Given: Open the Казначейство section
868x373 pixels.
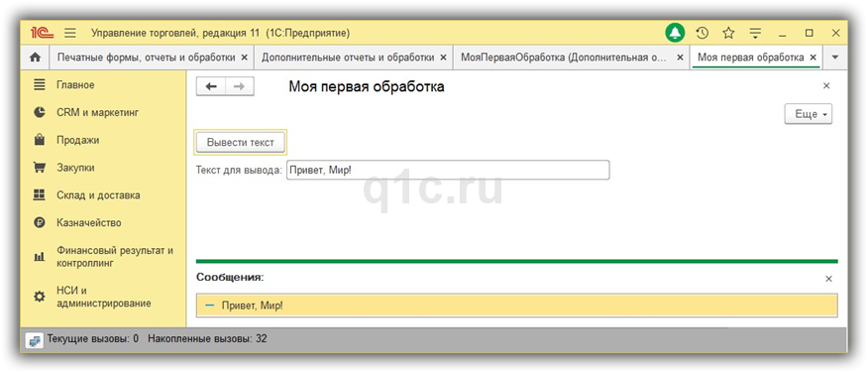Looking at the screenshot, I should 88,223.
